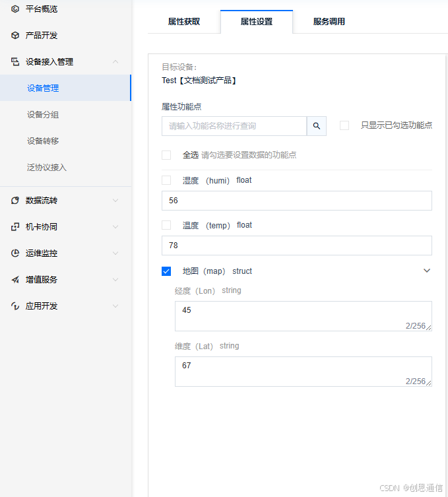Click the 属性功能点 heading
Image resolution: width=448 pixels, height=497 pixels.
[x=181, y=106]
